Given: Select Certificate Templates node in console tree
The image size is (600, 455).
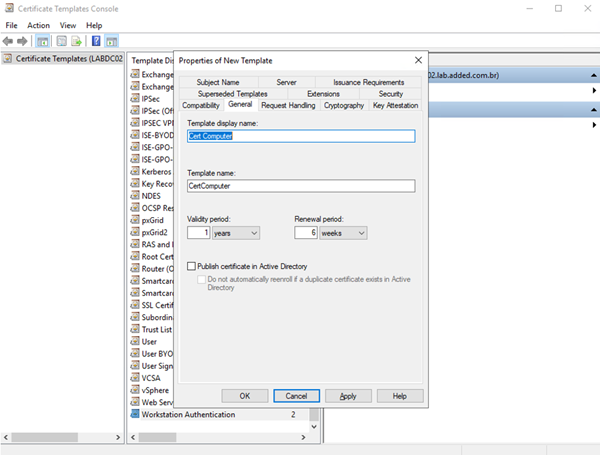Looking at the screenshot, I should pyautogui.click(x=60, y=59).
